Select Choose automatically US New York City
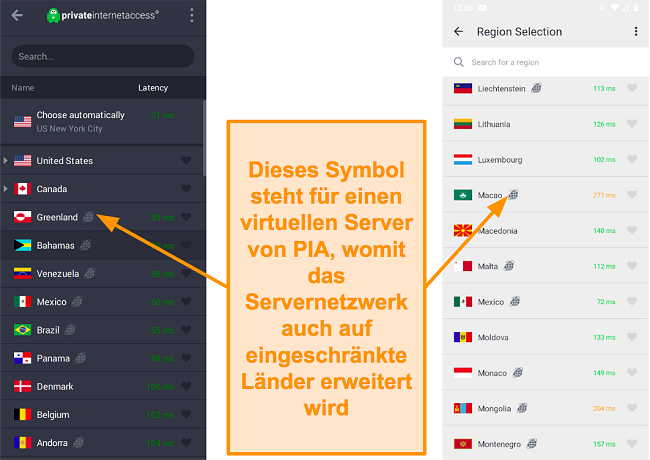The height and width of the screenshot is (460, 650). tap(103, 122)
